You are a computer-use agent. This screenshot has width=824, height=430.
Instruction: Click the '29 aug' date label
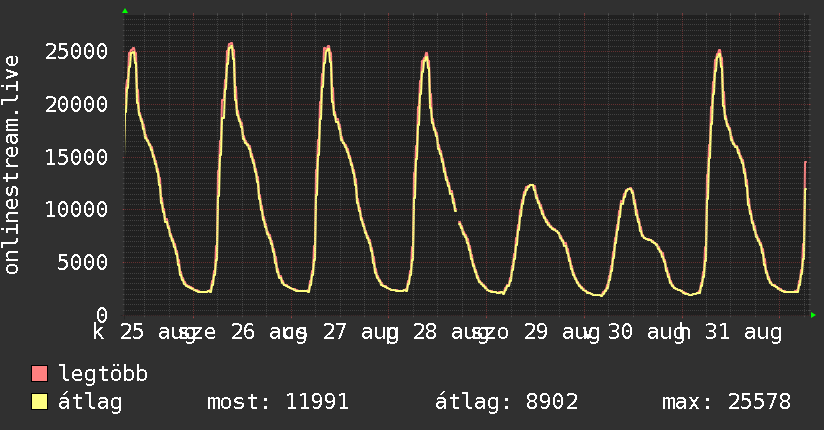[561, 332]
